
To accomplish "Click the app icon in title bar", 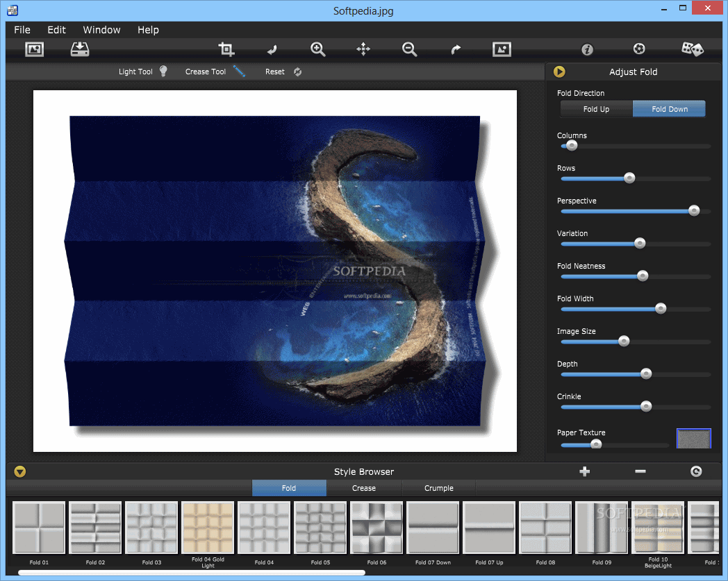I will [x=13, y=10].
